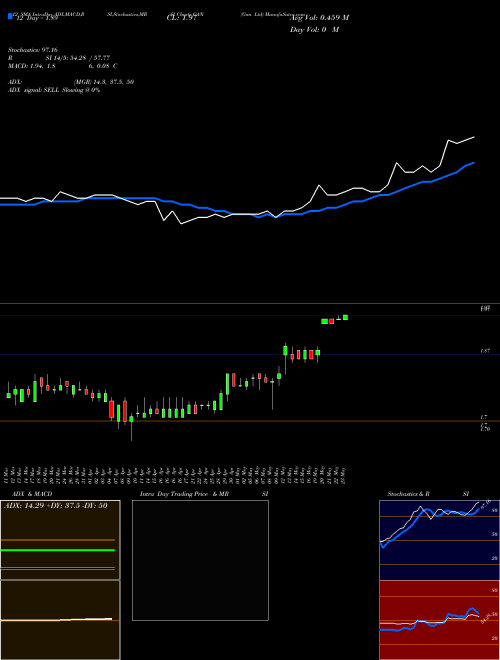Viewport: 500px width, 660px height.
Task: Click the 'ADX: 14.29 +DY: 37.5 -DY: 50' header
Action: click(56, 506)
